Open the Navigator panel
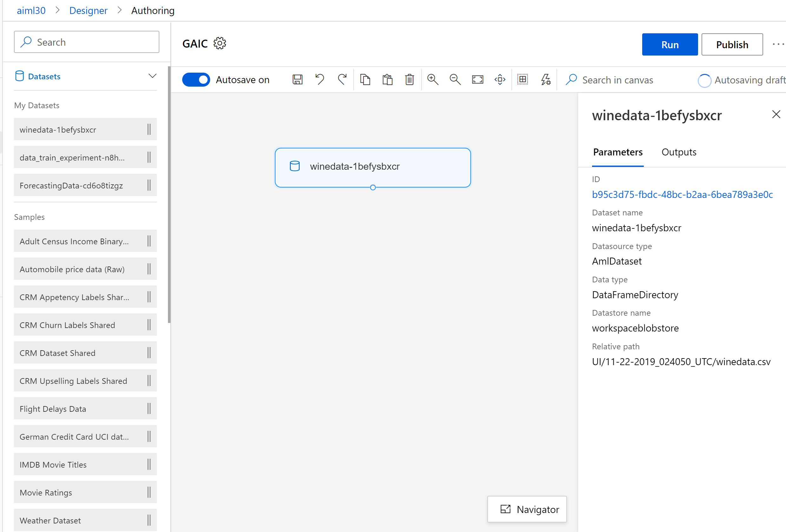Screen dimensions: 786x532 click(527, 509)
